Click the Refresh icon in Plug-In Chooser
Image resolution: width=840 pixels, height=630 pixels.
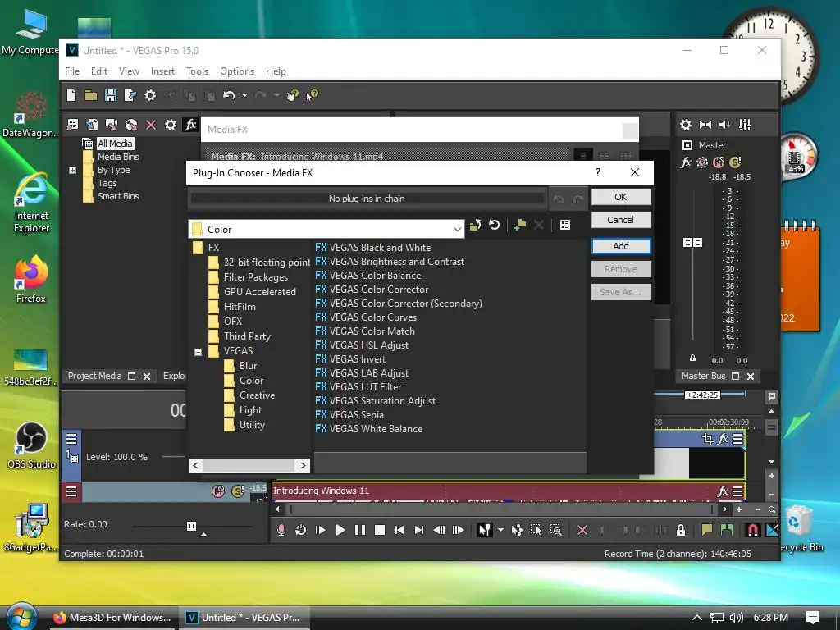[495, 226]
